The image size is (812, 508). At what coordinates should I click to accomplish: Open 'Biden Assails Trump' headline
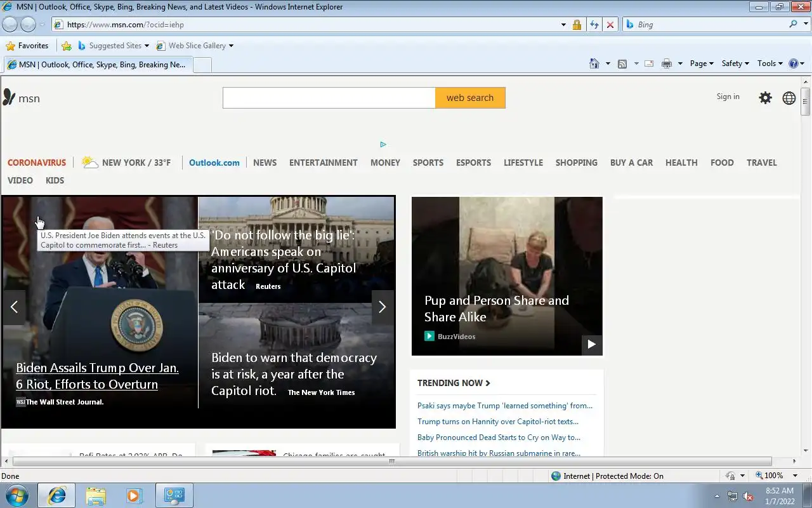pyautogui.click(x=97, y=376)
